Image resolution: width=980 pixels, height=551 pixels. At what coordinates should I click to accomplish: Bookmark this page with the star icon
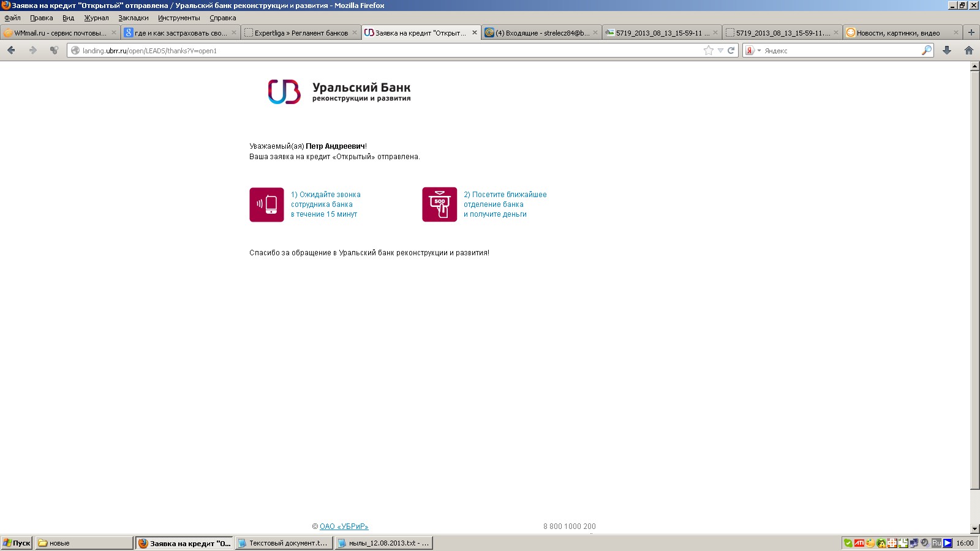coord(709,50)
